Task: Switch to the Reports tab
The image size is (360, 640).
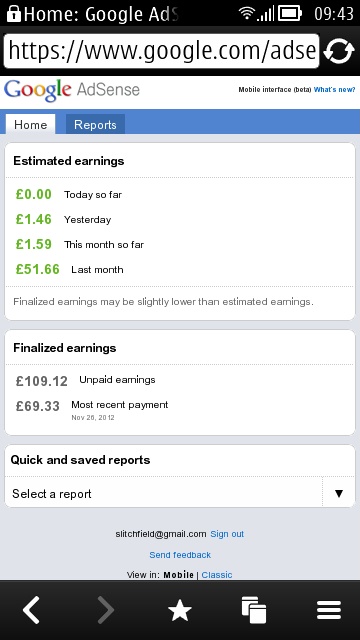Action: coord(95,124)
